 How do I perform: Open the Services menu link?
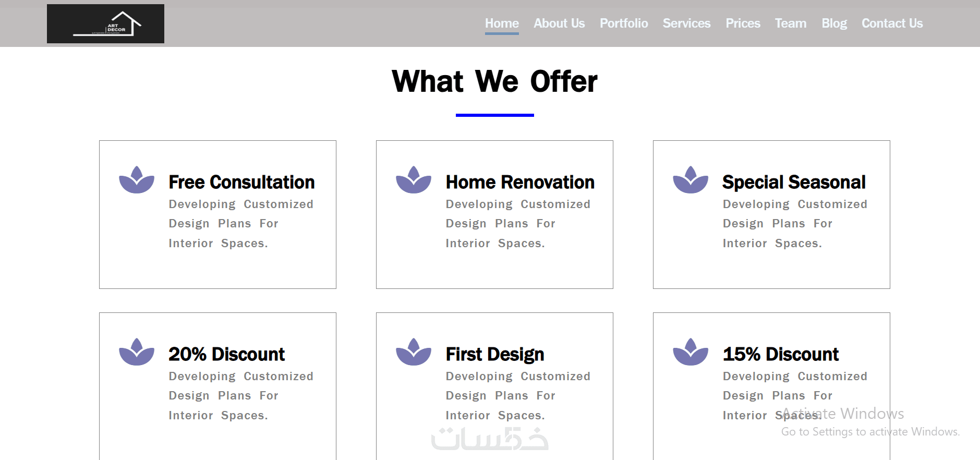pos(686,23)
